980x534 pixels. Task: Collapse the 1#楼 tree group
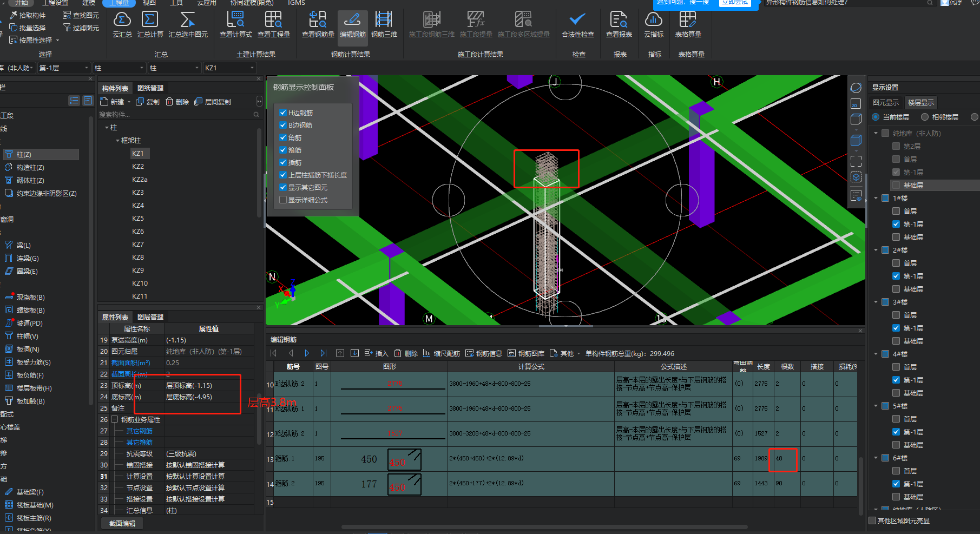(876, 198)
